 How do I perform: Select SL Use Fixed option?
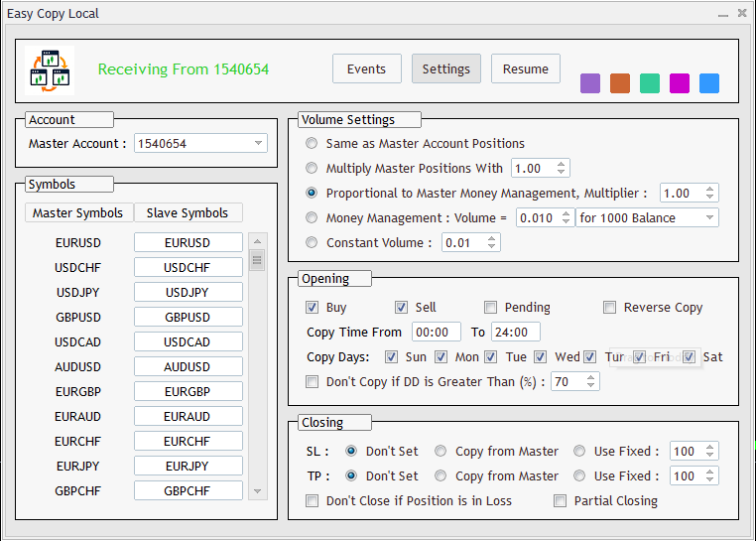coord(579,452)
